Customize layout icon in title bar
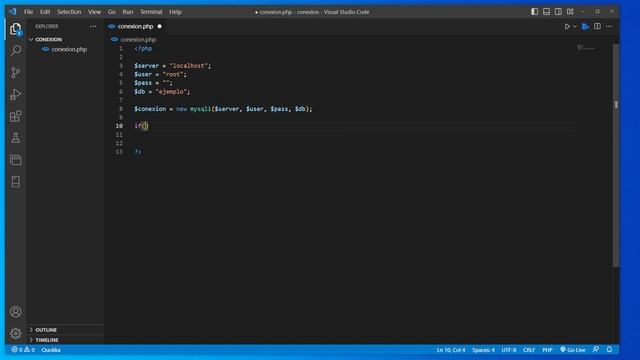Viewport: 640px width, 360px height. pos(570,11)
